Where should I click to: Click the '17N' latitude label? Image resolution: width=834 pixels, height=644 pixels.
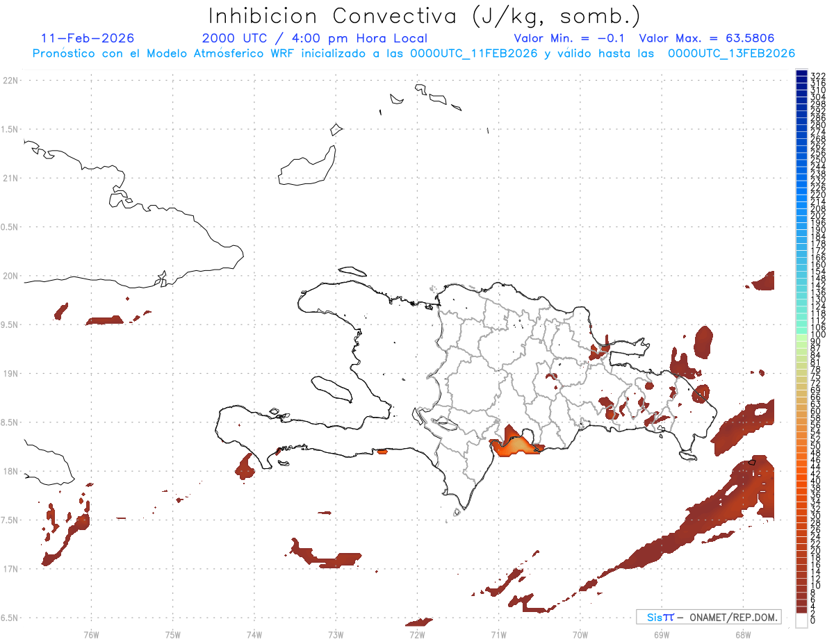tap(10, 569)
